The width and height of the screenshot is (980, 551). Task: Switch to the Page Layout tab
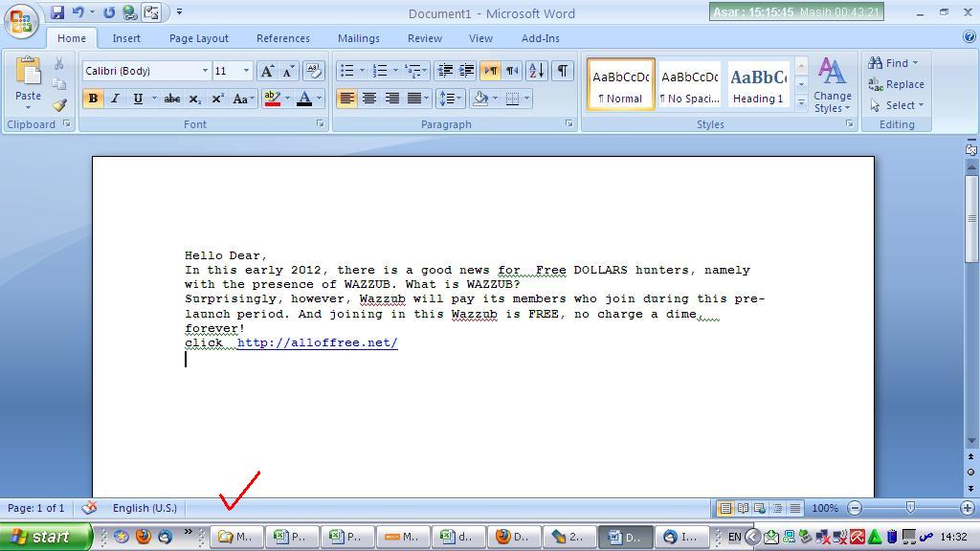(199, 38)
